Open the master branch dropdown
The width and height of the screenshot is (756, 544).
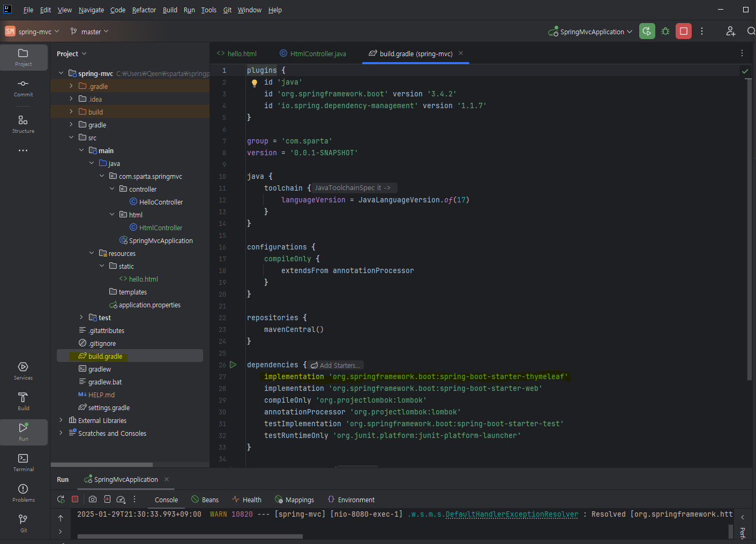[89, 32]
